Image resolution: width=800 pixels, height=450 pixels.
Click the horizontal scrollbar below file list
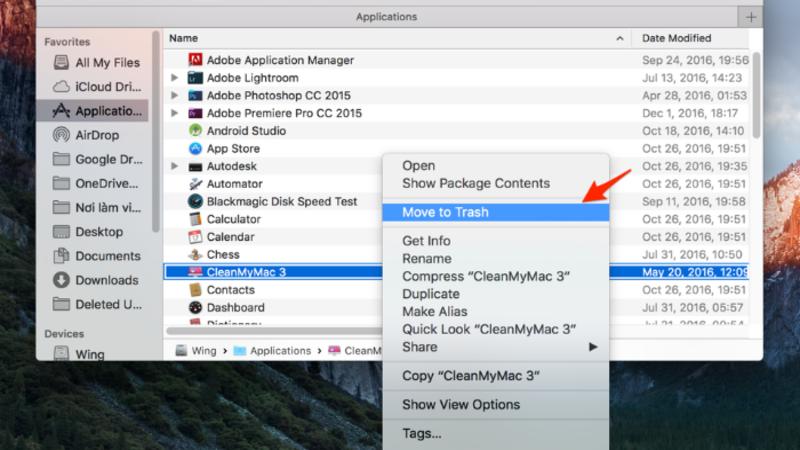(x=274, y=331)
